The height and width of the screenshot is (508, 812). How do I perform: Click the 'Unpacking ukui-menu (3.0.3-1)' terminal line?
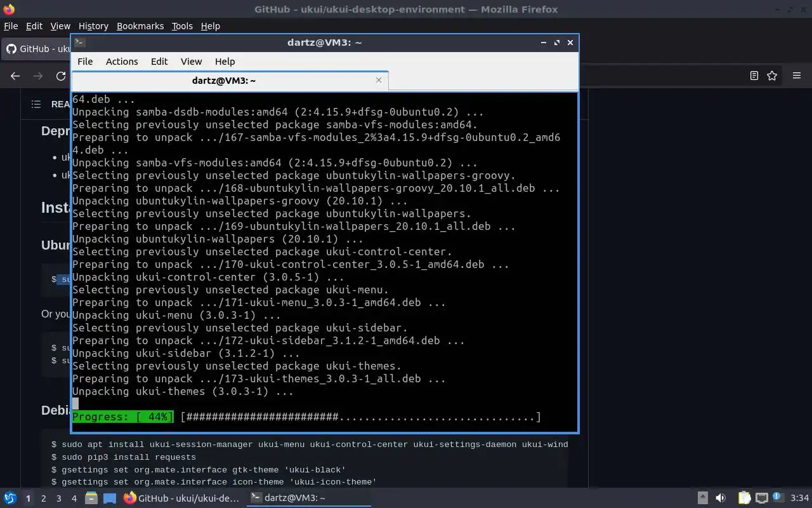coord(176,316)
